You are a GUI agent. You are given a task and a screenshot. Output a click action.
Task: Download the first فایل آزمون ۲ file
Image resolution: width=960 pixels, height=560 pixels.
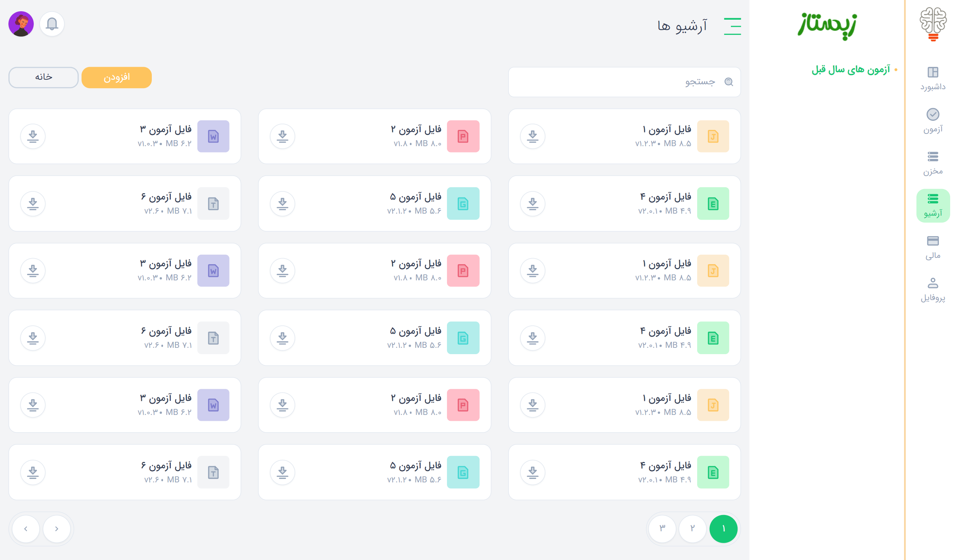pyautogui.click(x=282, y=136)
